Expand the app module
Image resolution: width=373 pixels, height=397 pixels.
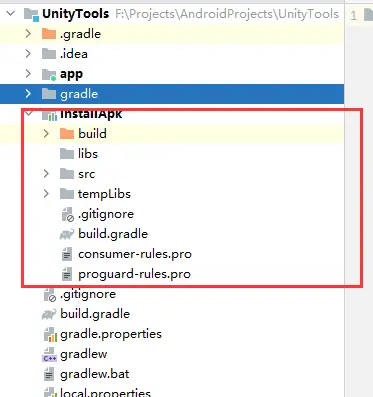28,74
